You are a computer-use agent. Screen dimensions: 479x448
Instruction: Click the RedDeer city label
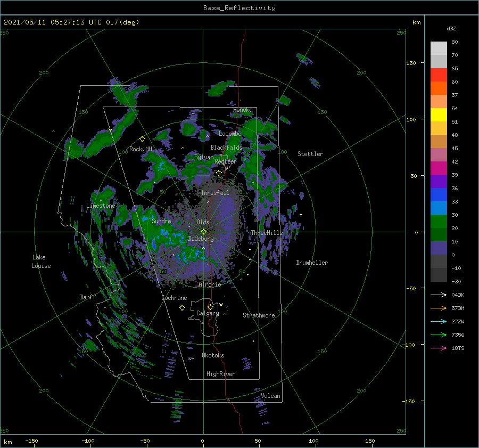click(226, 161)
